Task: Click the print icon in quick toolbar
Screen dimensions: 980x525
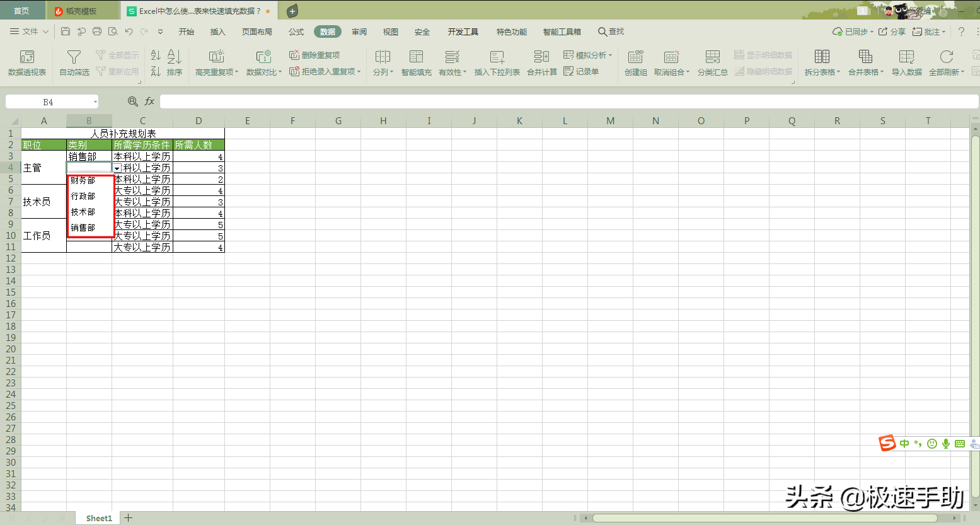Action: (97, 32)
